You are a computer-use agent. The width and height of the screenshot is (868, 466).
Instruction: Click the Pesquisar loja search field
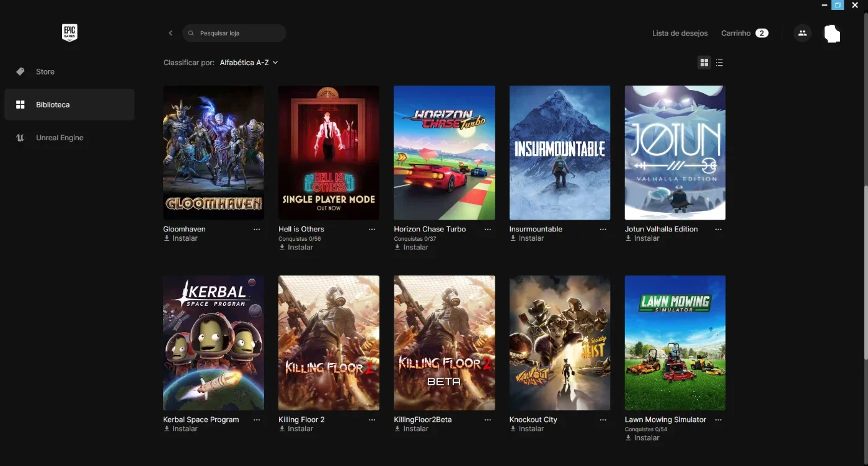[x=234, y=33]
